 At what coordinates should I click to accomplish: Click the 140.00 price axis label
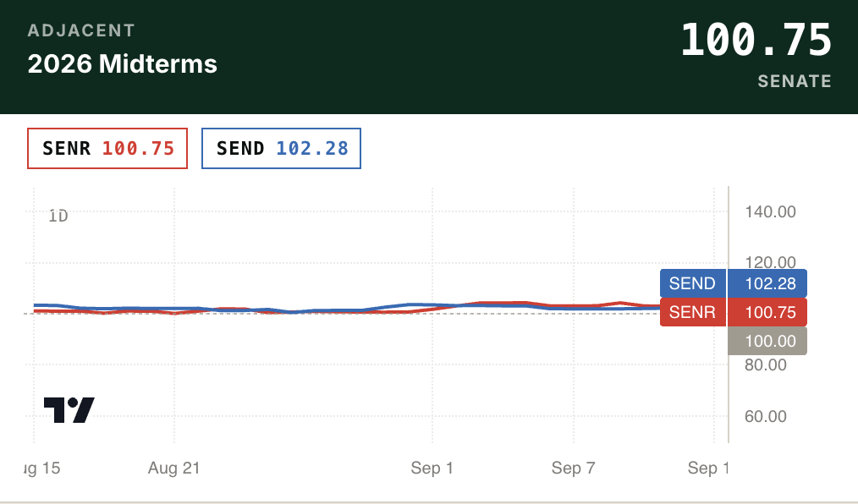point(771,211)
